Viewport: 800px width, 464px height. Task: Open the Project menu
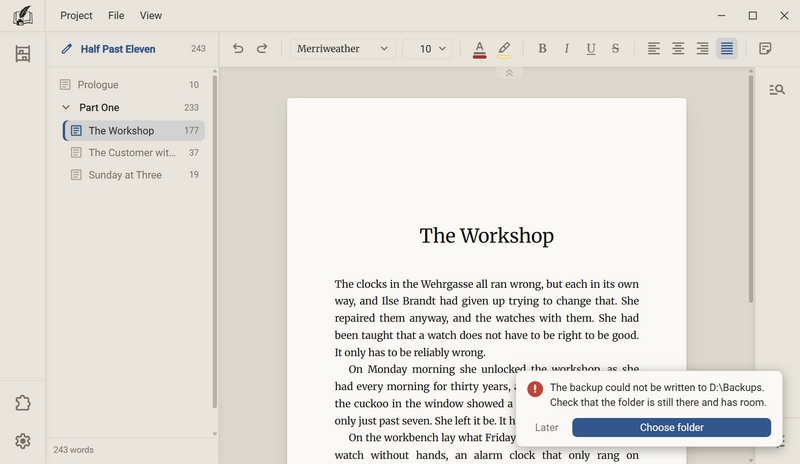76,15
